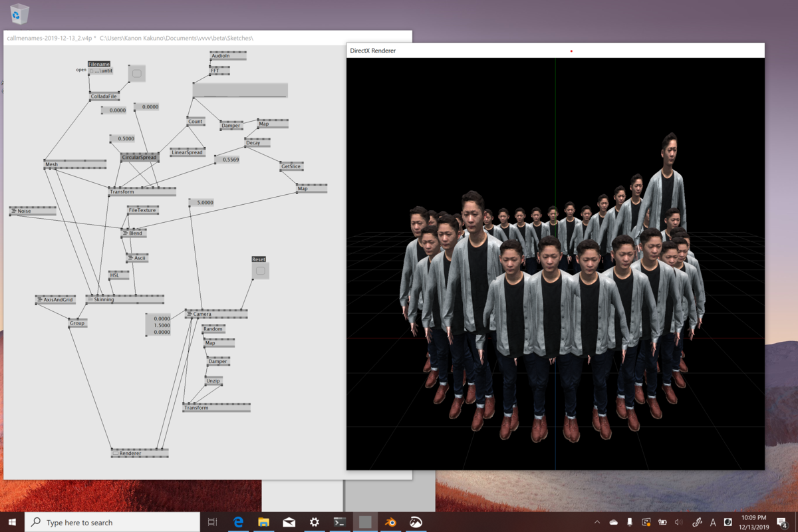Select the GetSlice node
The width and height of the screenshot is (798, 532).
click(291, 166)
